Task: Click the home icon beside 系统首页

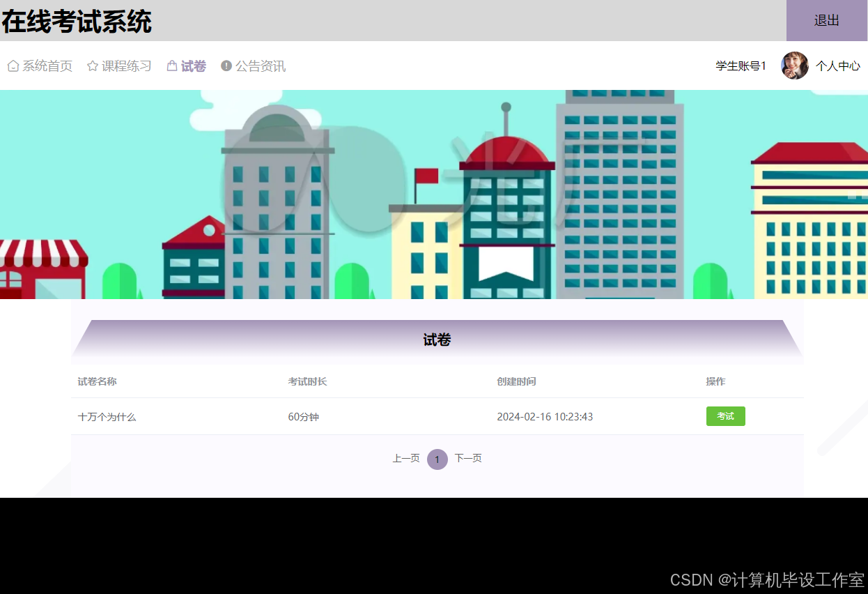Action: coord(13,66)
